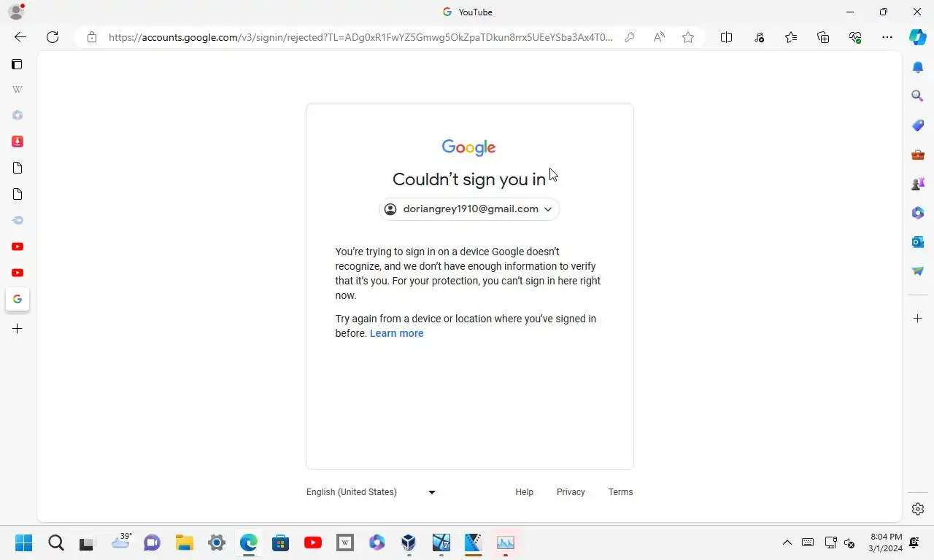Open the profile avatar in the title bar

pyautogui.click(x=15, y=12)
